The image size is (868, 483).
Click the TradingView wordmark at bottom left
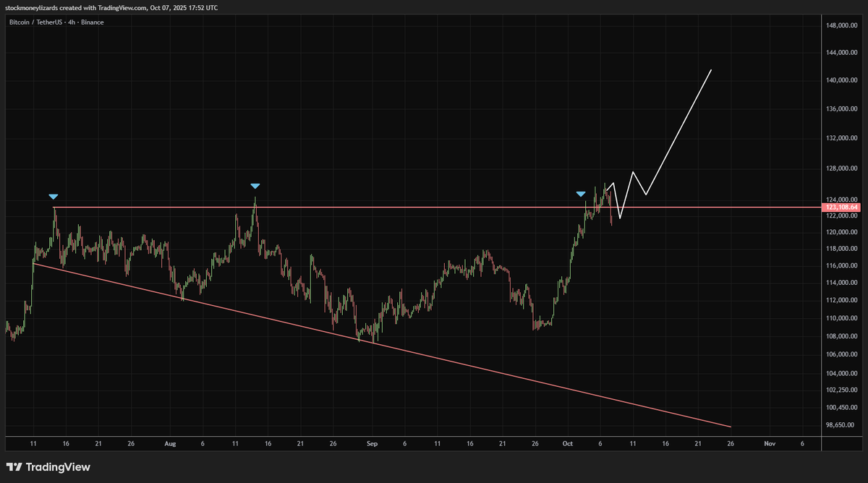coord(58,467)
